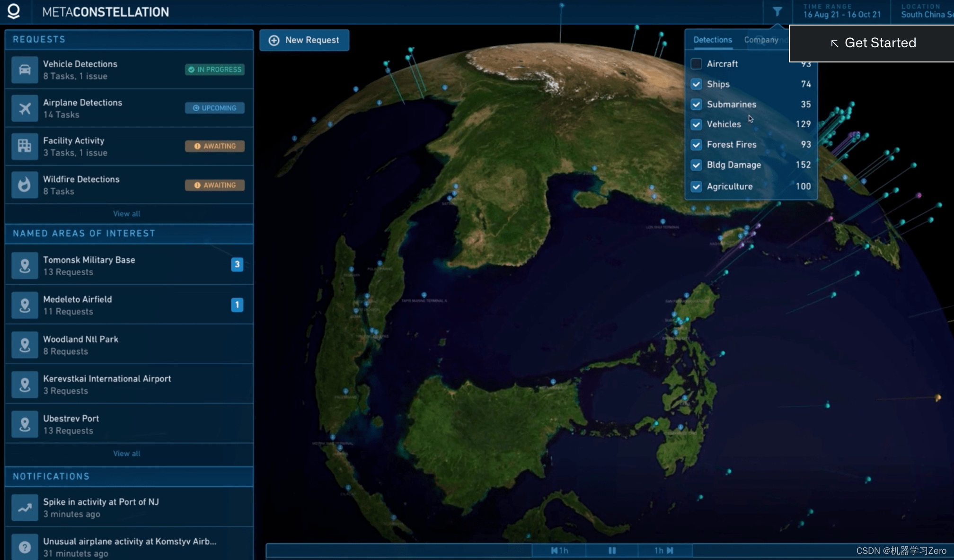Select Ubestrev Port area
954x560 pixels.
[129, 424]
